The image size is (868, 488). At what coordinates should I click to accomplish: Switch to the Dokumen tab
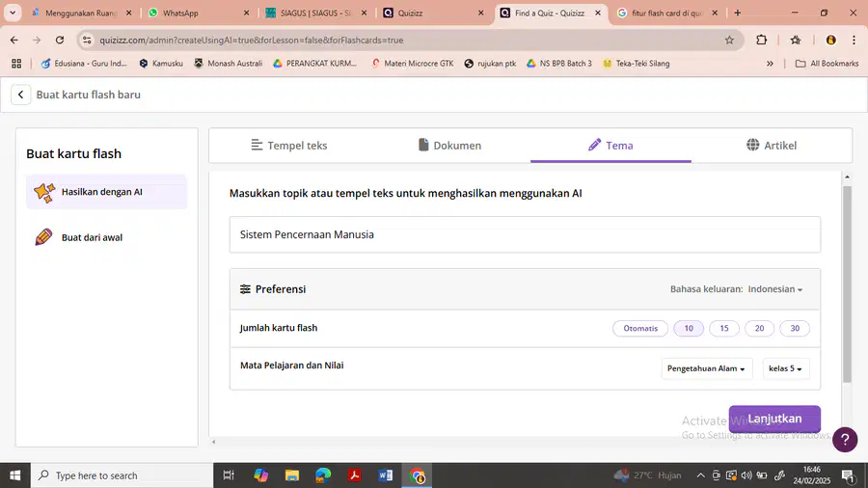(449, 146)
